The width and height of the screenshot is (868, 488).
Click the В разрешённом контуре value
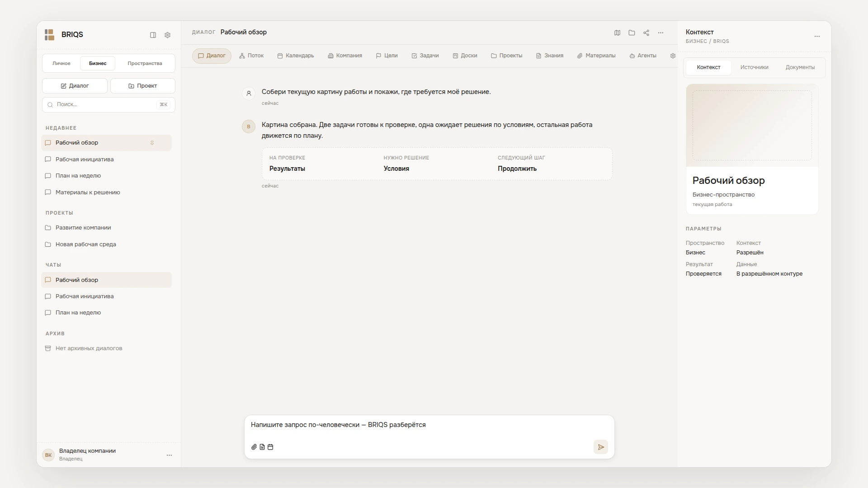point(769,274)
